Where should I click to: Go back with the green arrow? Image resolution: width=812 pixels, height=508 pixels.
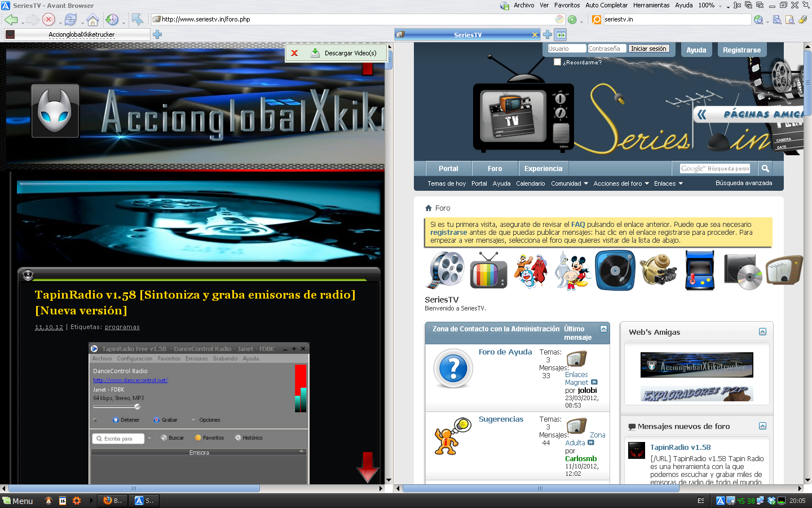(x=11, y=20)
